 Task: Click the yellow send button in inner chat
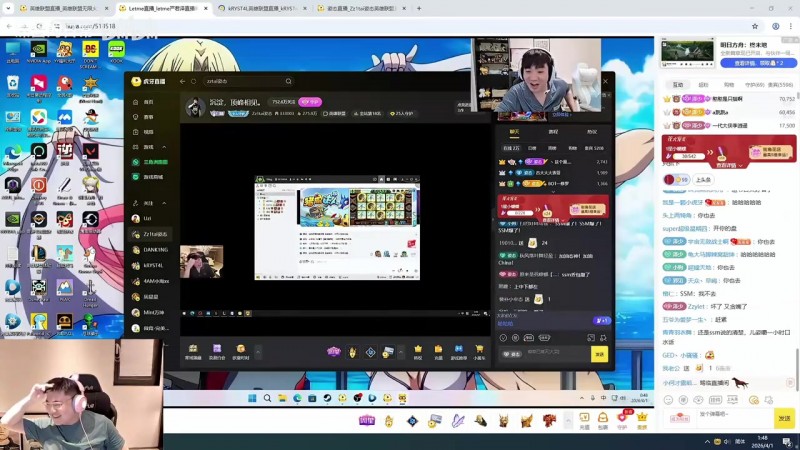599,354
